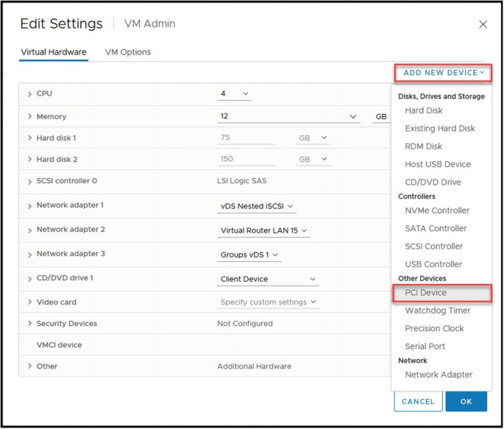The height and width of the screenshot is (429, 504).
Task: Expand the Video card row
Action: point(30,302)
